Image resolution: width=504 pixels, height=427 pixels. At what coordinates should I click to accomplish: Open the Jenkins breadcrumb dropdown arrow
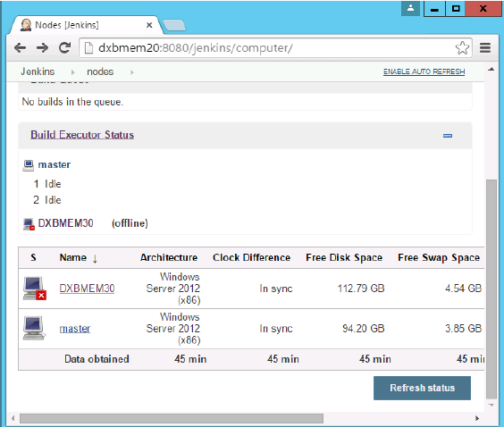[x=73, y=72]
